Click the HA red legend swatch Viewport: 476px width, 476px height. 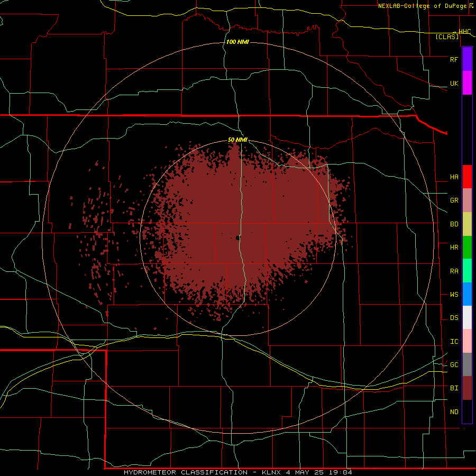pos(467,177)
